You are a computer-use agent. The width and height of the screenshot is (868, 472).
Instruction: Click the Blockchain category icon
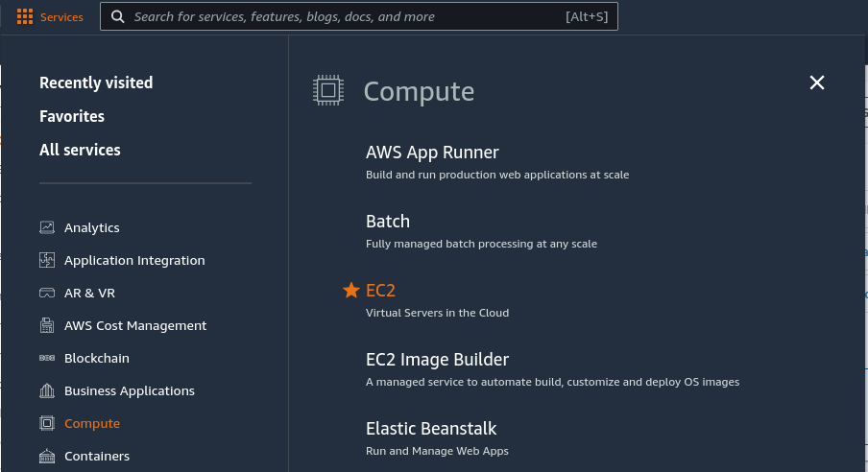pyautogui.click(x=47, y=358)
